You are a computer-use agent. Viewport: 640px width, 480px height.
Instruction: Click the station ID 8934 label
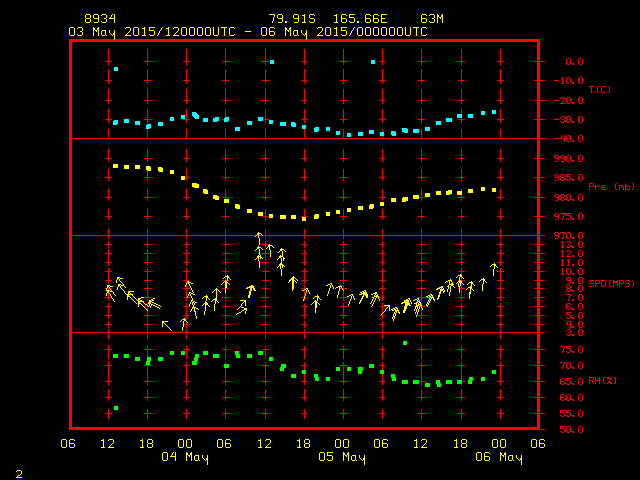99,19
